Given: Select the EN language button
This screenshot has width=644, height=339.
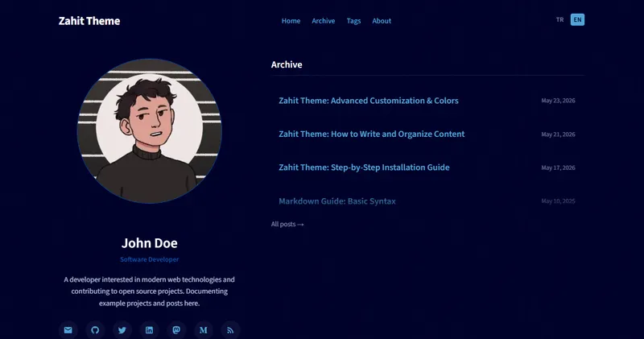Looking at the screenshot, I should 577,19.
